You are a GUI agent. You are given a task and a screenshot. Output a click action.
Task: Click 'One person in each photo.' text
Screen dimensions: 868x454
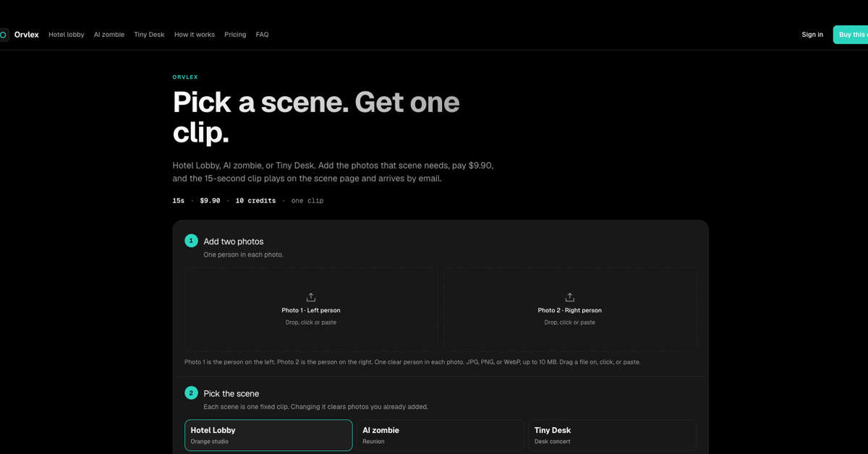coord(243,254)
